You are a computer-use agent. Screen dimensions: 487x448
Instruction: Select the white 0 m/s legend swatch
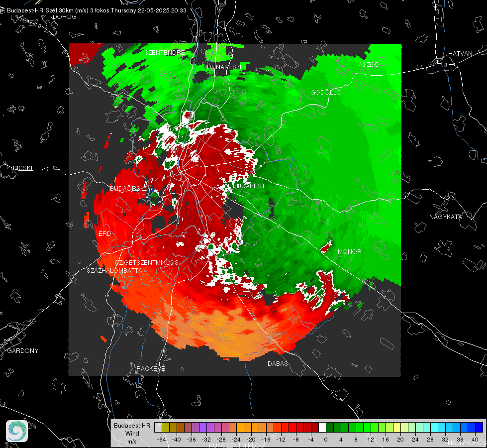[x=322, y=428]
